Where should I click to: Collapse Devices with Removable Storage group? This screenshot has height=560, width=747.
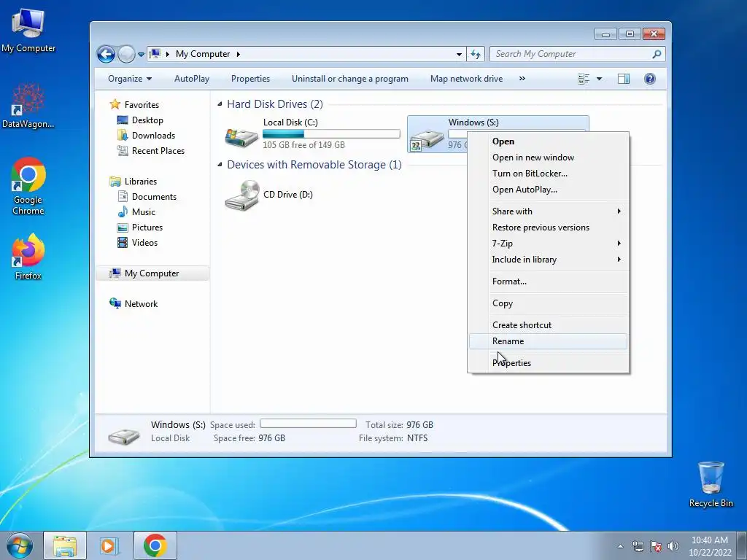220,164
